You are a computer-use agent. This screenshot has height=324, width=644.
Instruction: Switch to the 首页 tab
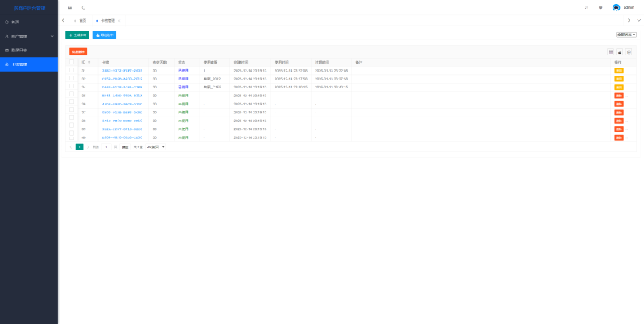pos(80,20)
